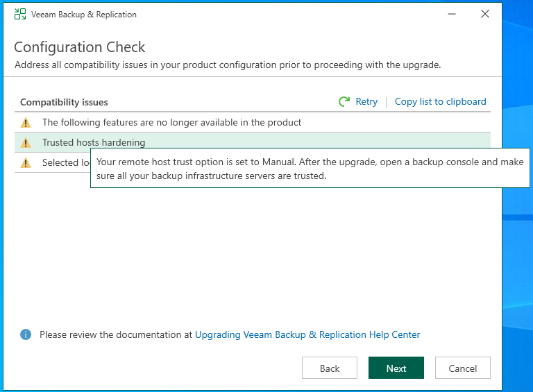Click the Veeam logo in title bar

pos(20,14)
